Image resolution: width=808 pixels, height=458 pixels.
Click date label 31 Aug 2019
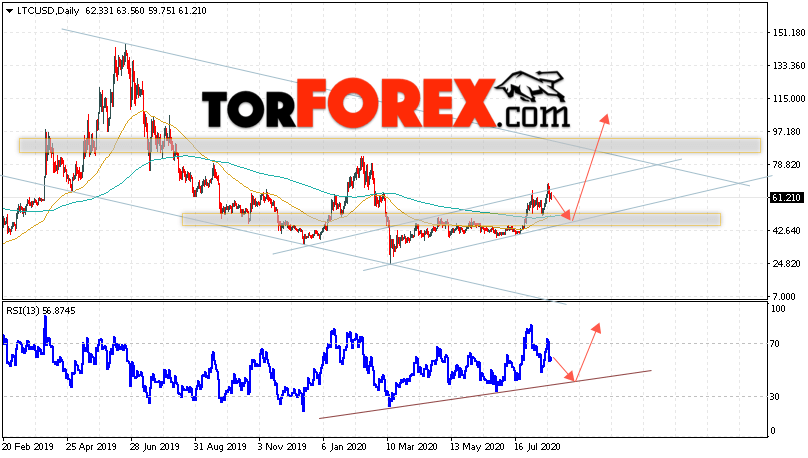point(220,447)
